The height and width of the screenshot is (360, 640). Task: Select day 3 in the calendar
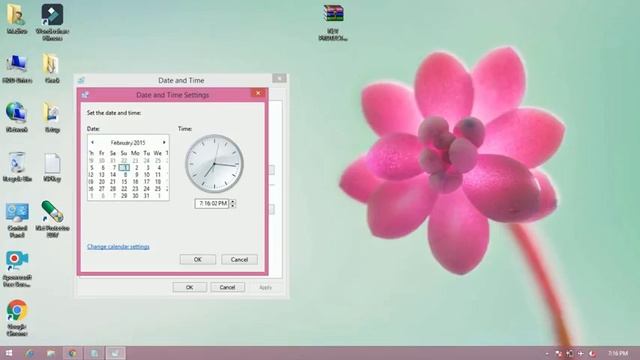pos(148,168)
